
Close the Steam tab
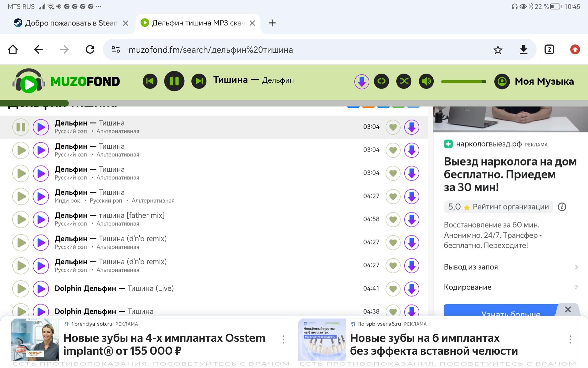[126, 23]
